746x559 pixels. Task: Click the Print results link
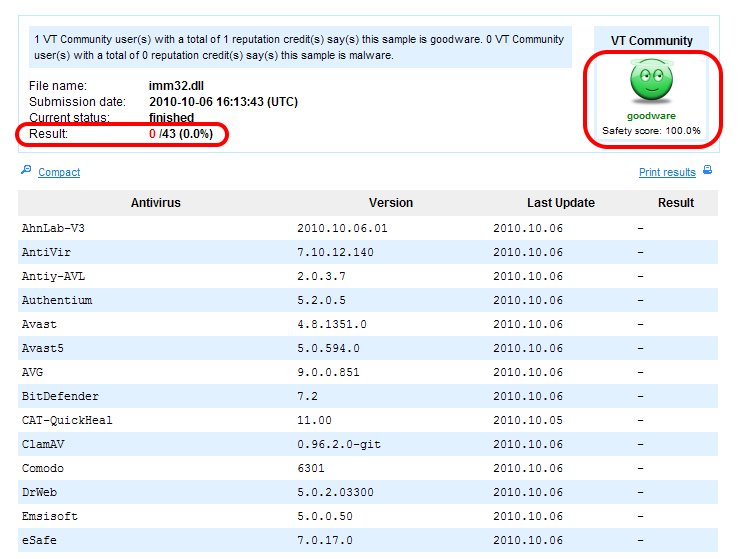point(667,172)
